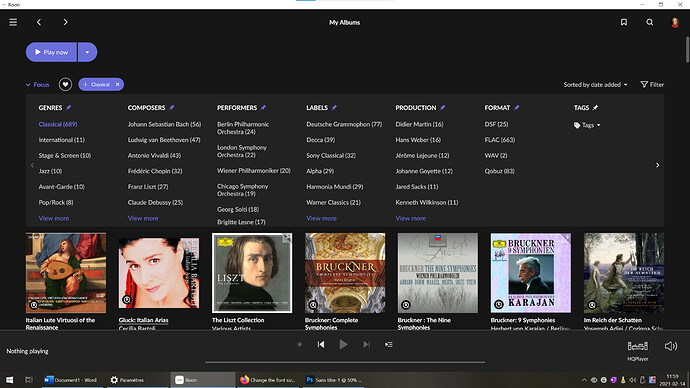
Task: Open Bruckner: 9 Symphonies Karajan cover
Action: pos(531,273)
